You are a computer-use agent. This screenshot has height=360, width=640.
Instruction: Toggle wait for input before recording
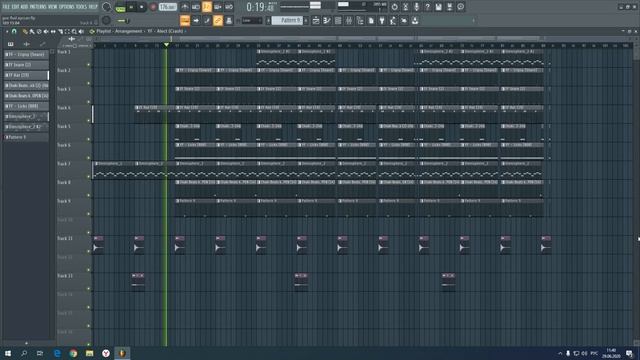click(x=196, y=7)
